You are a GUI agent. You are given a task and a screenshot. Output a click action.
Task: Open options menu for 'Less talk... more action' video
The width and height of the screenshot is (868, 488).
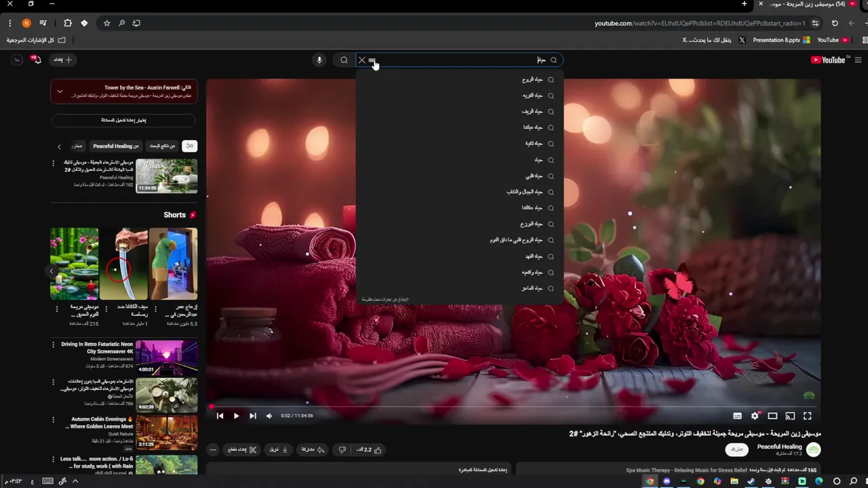(54, 460)
